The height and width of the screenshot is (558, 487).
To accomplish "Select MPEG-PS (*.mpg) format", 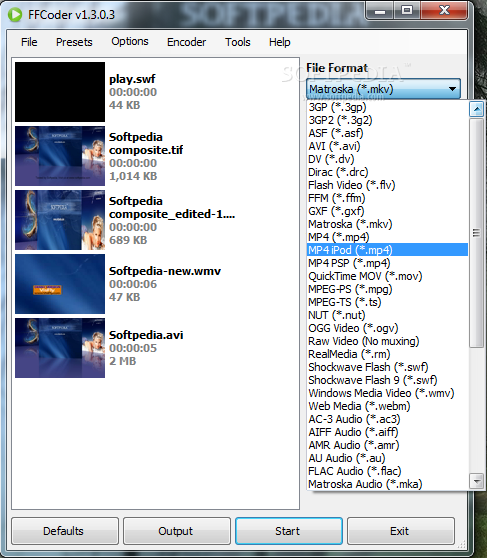I will tap(387, 289).
